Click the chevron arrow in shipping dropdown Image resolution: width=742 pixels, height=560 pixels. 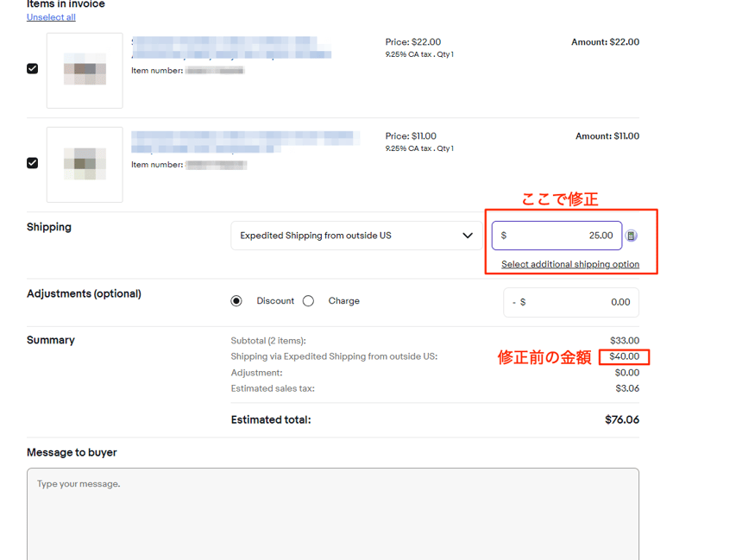468,236
